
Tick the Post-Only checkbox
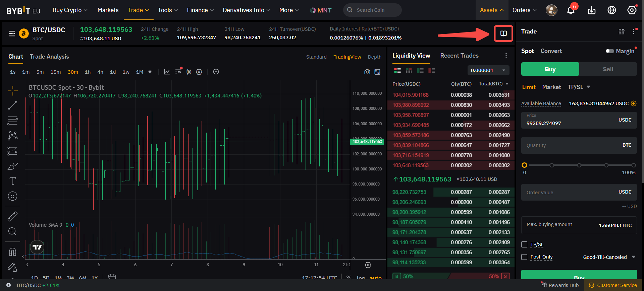click(524, 257)
